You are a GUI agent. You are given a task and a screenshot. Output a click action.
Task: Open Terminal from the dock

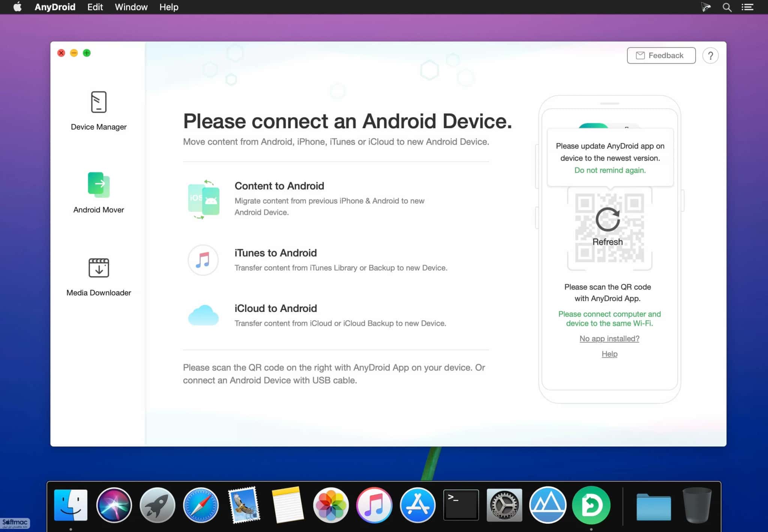pyautogui.click(x=461, y=505)
